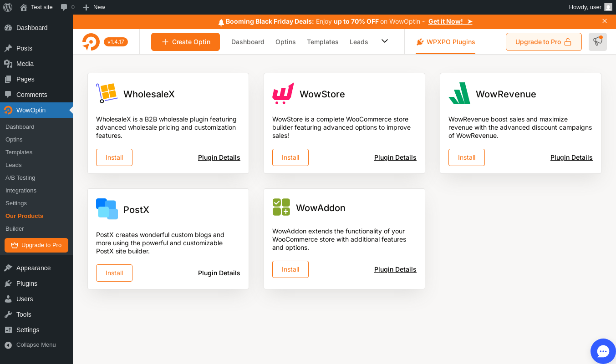Open the live chat bubble
Image resolution: width=616 pixels, height=364 pixels.
(x=603, y=351)
